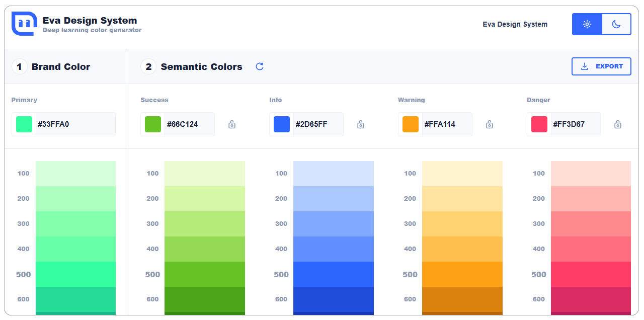Click the lock icon beside the Info color
This screenshot has width=644, height=320.
(360, 124)
